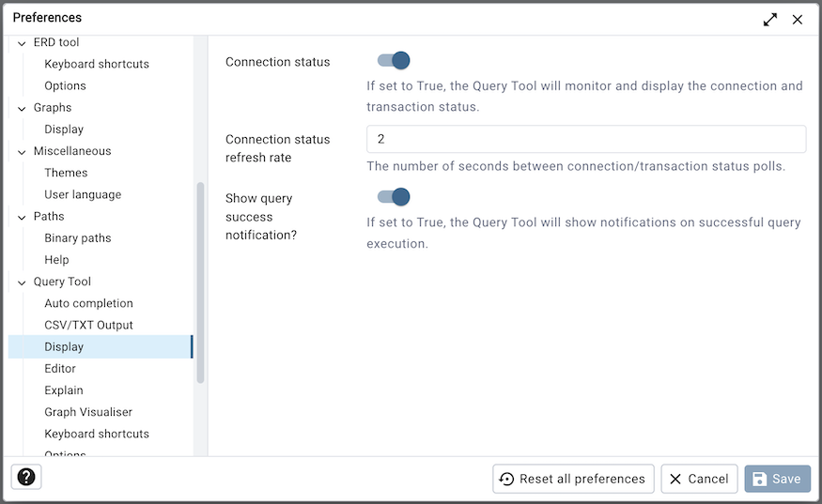Click the Save button
This screenshot has height=504, width=822.
tap(777, 479)
